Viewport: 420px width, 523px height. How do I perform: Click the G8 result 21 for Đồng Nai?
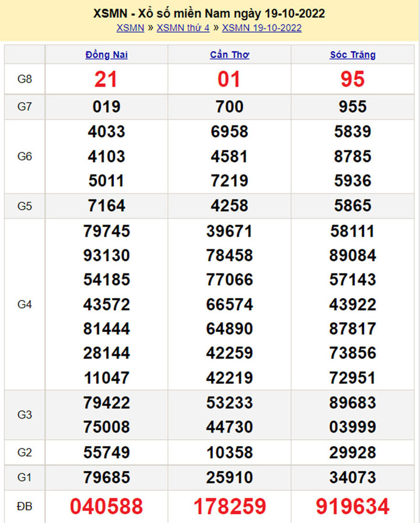pos(106,79)
